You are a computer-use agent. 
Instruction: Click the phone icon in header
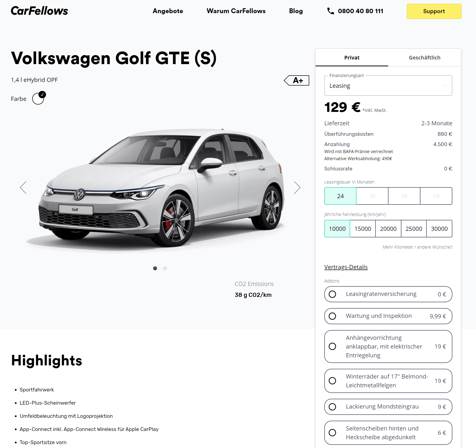330,11
